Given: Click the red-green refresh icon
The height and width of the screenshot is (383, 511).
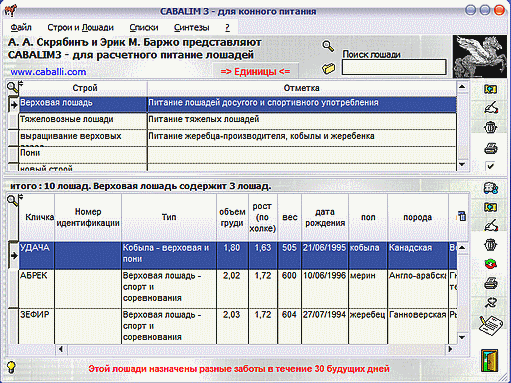Looking at the screenshot, I should coord(490,264).
